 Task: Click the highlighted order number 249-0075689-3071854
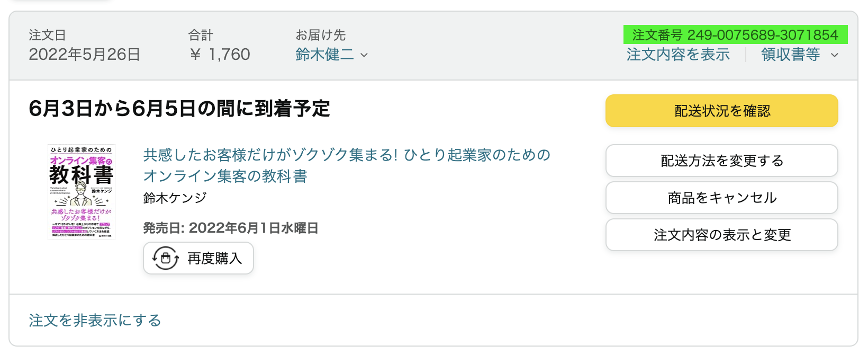point(736,34)
